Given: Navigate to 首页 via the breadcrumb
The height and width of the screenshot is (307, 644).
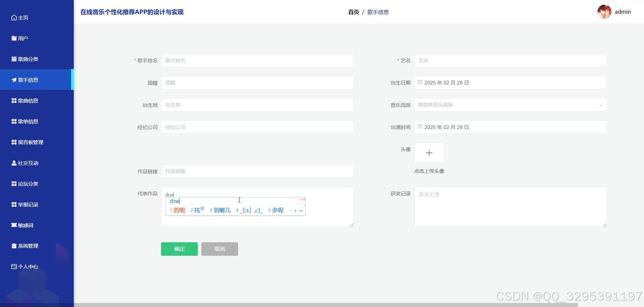Looking at the screenshot, I should (x=353, y=12).
